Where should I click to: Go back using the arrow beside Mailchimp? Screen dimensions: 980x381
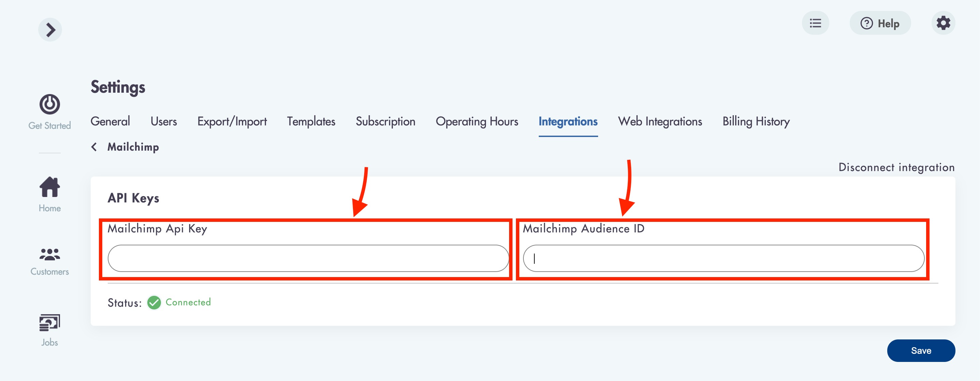click(x=94, y=147)
